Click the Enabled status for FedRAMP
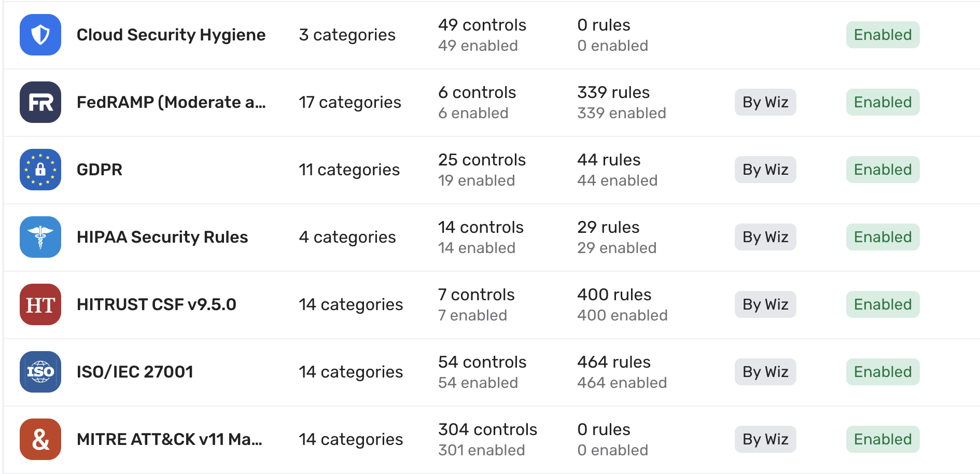Image resolution: width=980 pixels, height=474 pixels. click(883, 102)
